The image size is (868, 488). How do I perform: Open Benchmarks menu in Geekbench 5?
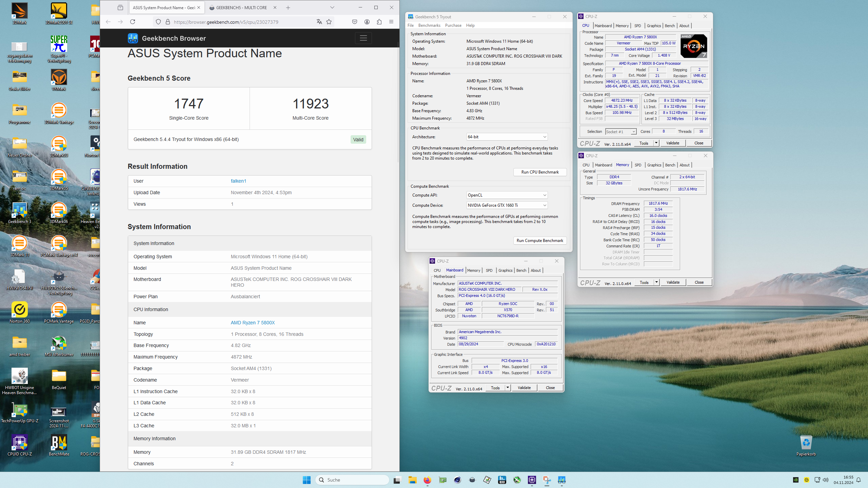click(429, 25)
